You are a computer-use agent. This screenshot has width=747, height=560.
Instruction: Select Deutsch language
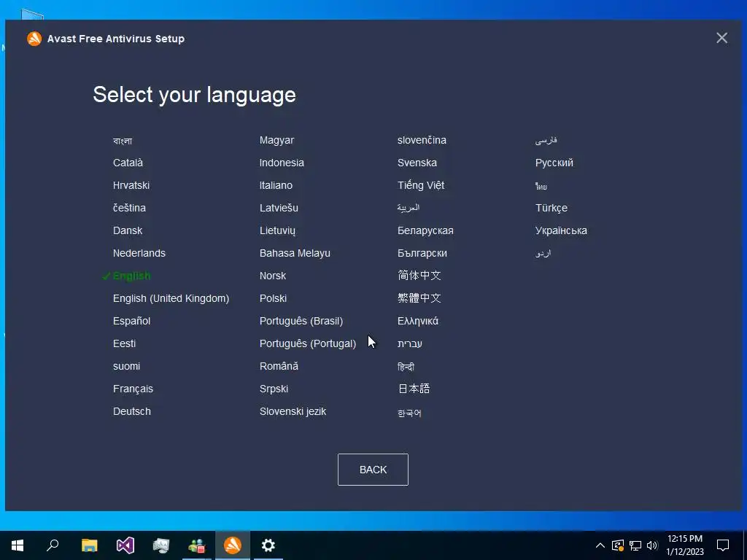click(x=132, y=411)
